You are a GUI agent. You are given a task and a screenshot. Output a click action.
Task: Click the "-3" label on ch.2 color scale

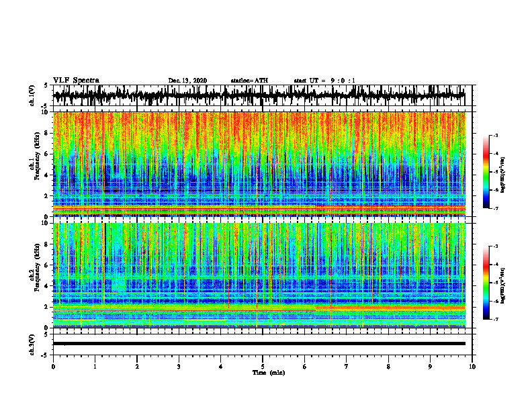pos(496,246)
